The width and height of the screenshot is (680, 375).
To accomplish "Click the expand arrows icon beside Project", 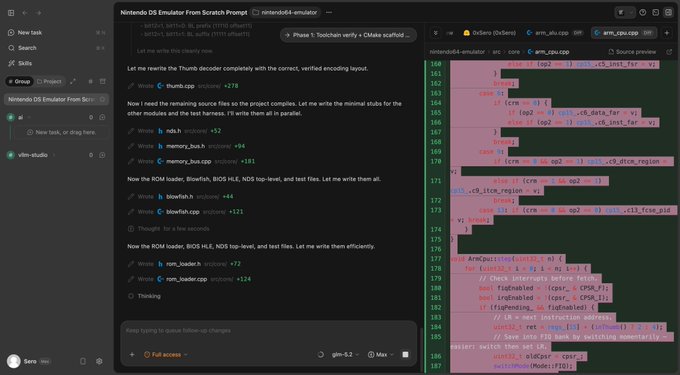I will [73, 82].
